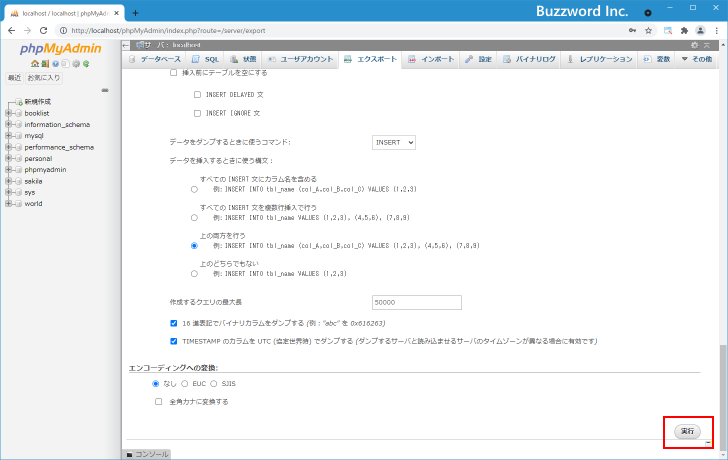The image size is (728, 460).
Task: Expand the mysql database node
Action: tap(8, 136)
